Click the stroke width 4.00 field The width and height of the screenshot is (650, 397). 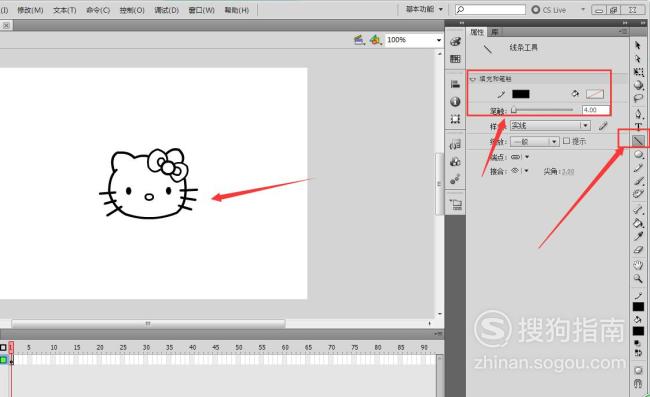(x=596, y=110)
